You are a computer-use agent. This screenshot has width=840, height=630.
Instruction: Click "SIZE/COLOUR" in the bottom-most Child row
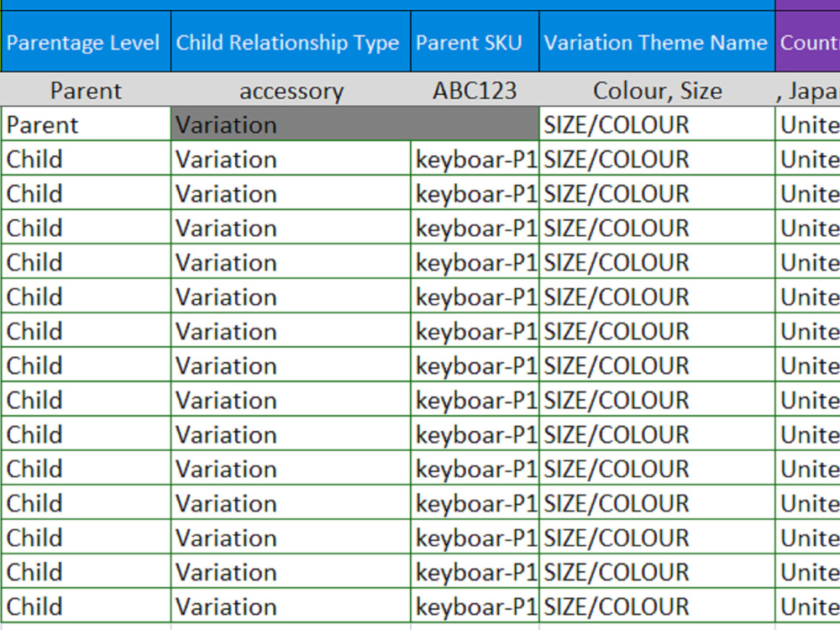[657, 606]
